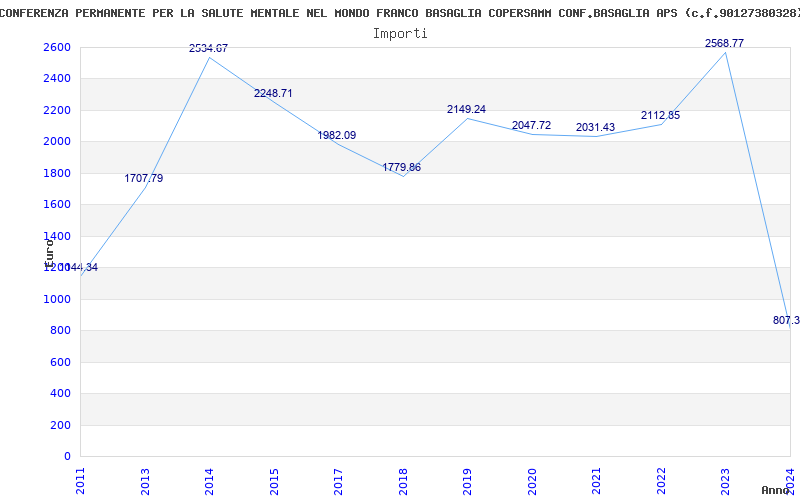Click the CONFERENZA PERMANENTE organization header text
This screenshot has height=500, width=800.
pos(400,13)
